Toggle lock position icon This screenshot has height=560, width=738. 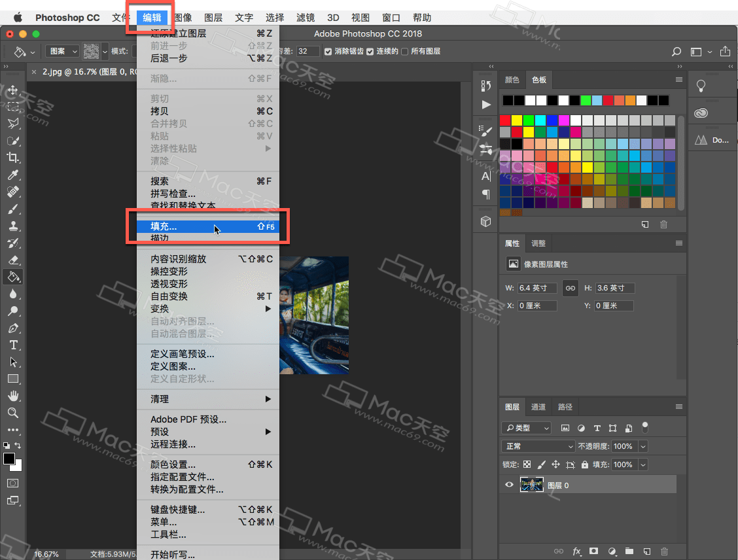click(556, 464)
